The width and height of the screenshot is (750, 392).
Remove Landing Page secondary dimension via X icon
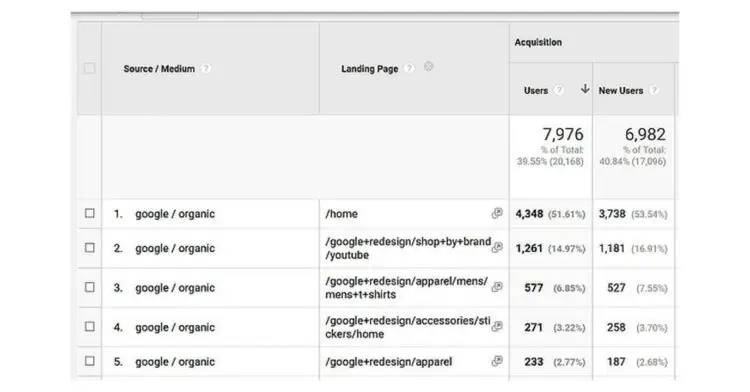(x=429, y=66)
